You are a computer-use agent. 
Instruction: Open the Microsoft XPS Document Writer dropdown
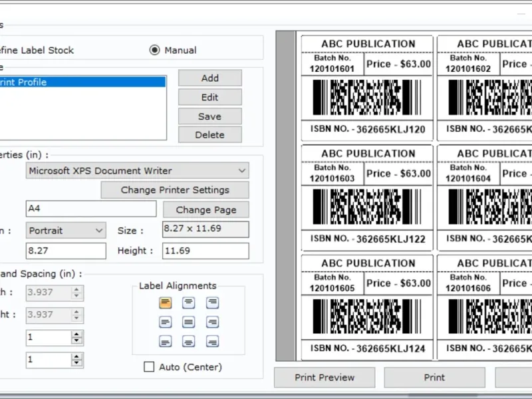tap(138, 170)
